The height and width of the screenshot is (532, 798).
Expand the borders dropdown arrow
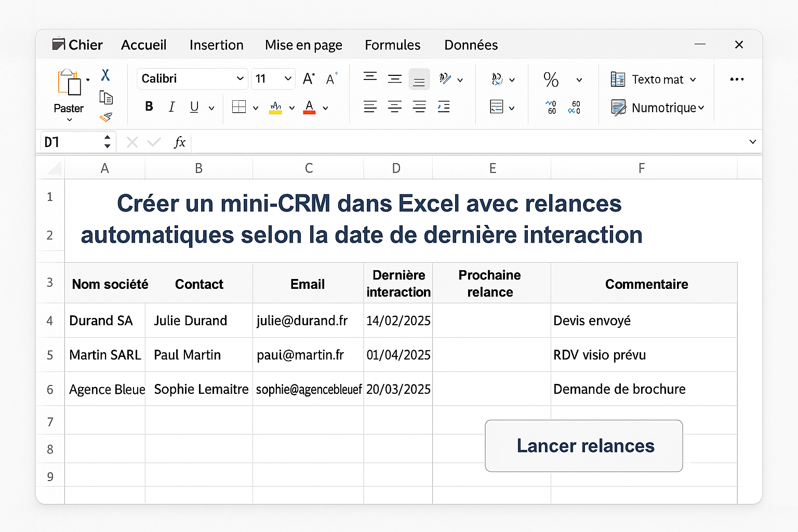[256, 108]
